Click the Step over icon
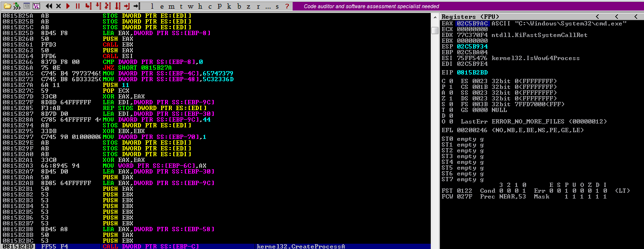The height and width of the screenshot is (249, 644). [x=98, y=6]
